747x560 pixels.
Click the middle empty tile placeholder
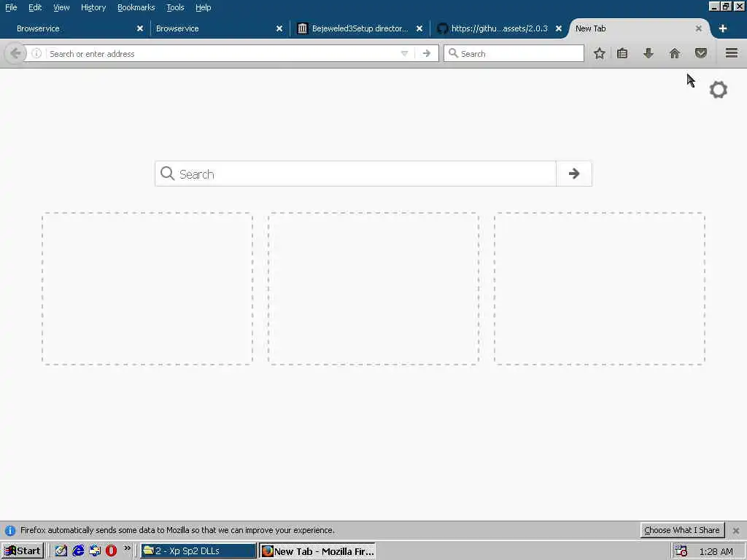click(373, 289)
